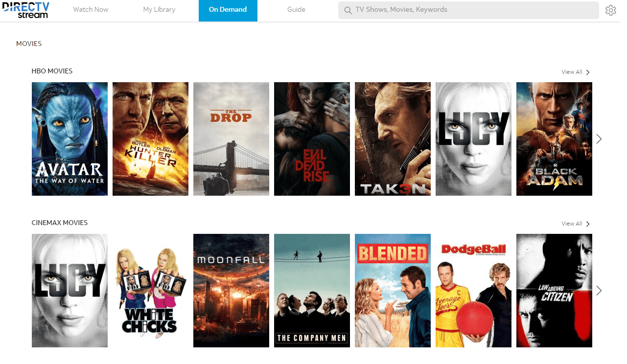The width and height of the screenshot is (627, 364).
Task: Open the Watch Now section
Action: coord(91,9)
